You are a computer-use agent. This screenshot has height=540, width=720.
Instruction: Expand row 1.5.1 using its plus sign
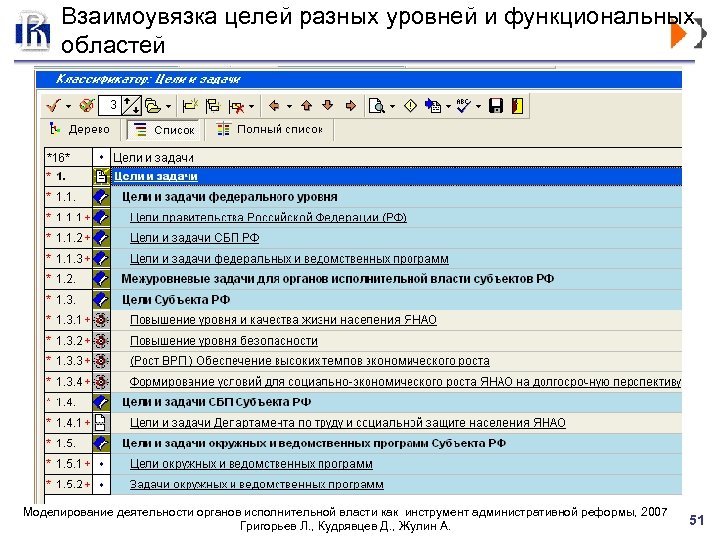87,464
